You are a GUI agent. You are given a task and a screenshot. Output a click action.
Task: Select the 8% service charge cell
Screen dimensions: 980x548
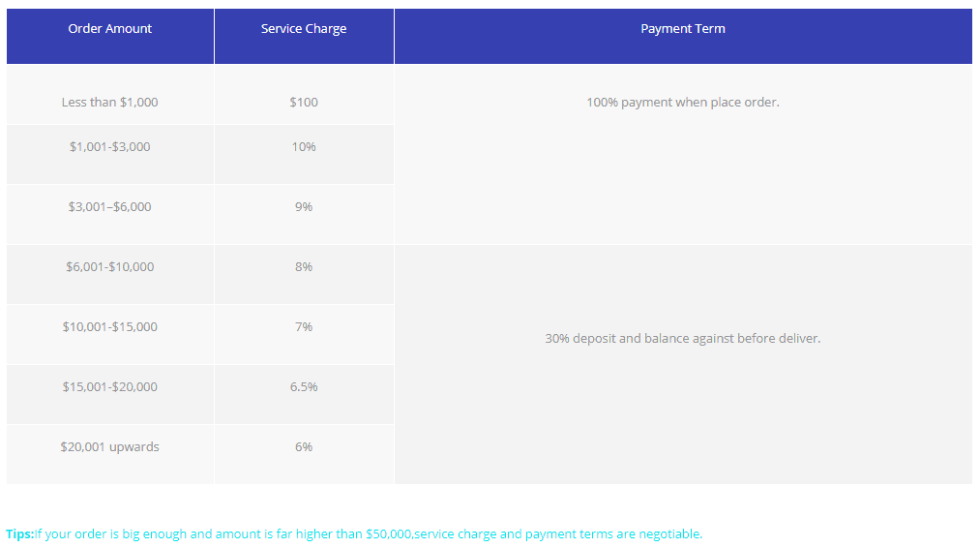(304, 267)
